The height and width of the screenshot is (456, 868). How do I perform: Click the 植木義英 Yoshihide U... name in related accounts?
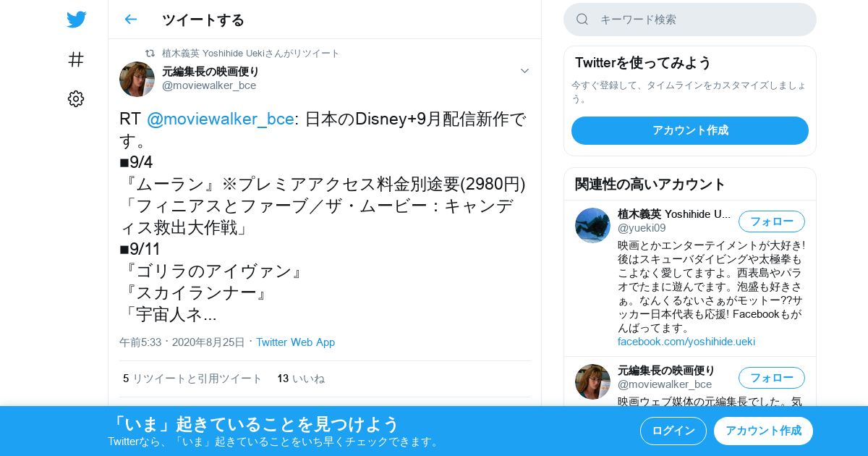(x=674, y=214)
